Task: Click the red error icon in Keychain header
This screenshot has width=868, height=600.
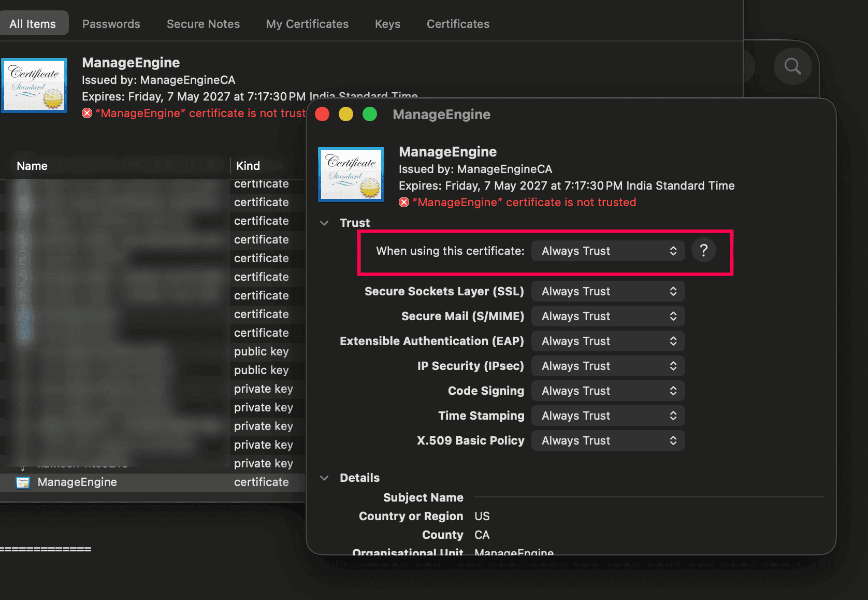Action: 87,113
